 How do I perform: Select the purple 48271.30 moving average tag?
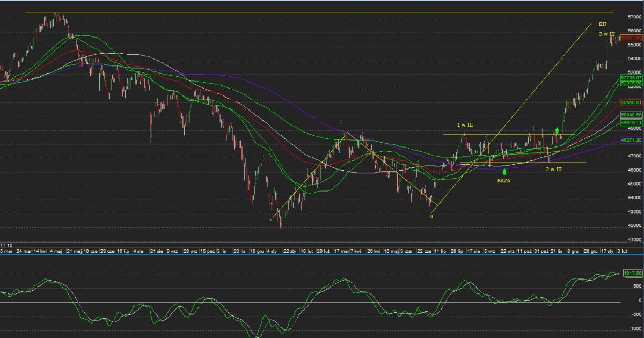pyautogui.click(x=632, y=139)
